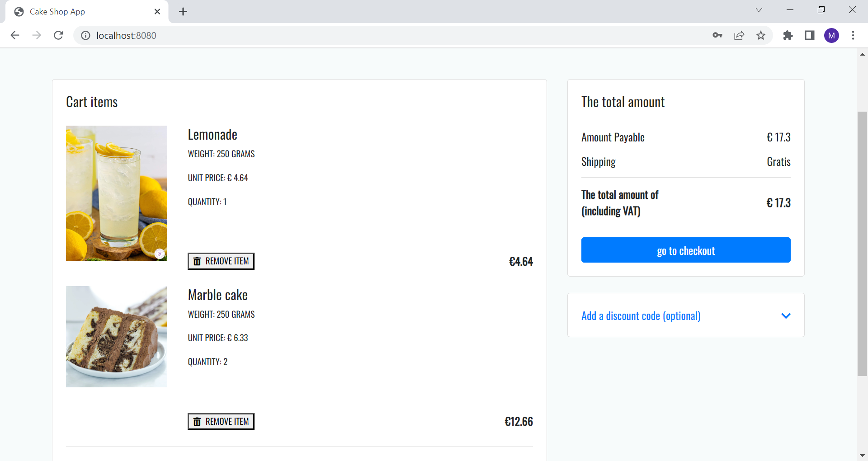Click the browser reload icon
The width and height of the screenshot is (868, 461).
pyautogui.click(x=58, y=35)
